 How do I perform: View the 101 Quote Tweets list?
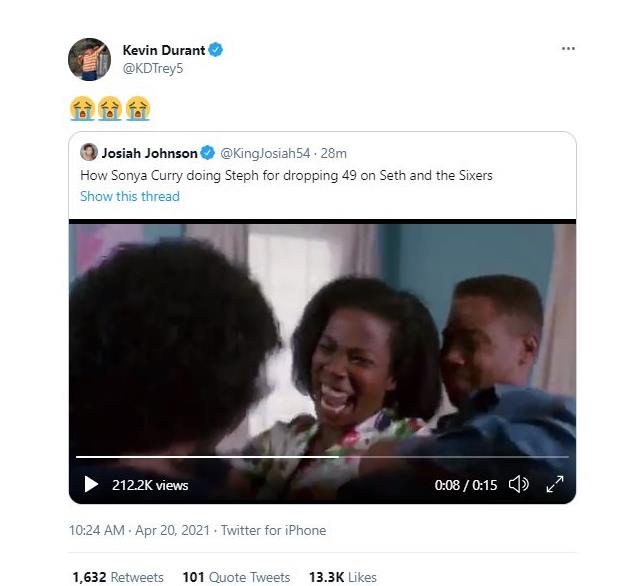coord(236,577)
